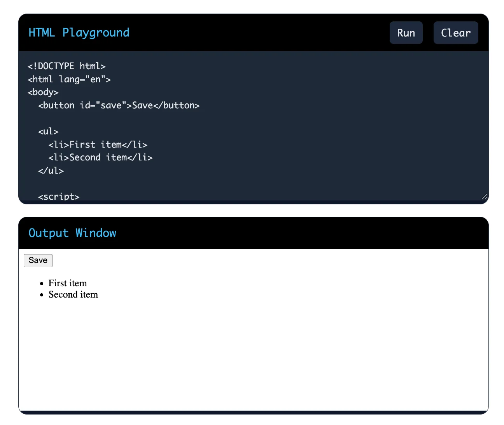Click the "<!DOCTYPE html>" line in the editor
504x425 pixels.
click(66, 66)
